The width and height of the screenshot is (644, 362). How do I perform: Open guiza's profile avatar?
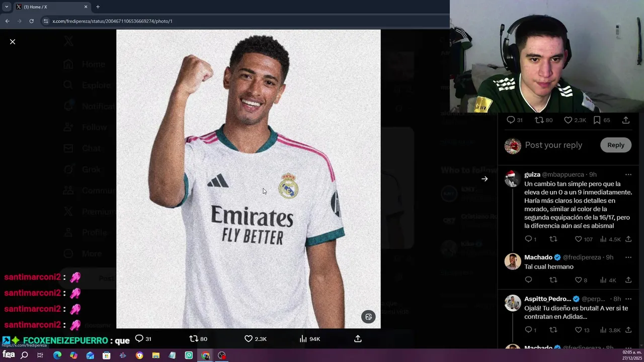click(512, 178)
